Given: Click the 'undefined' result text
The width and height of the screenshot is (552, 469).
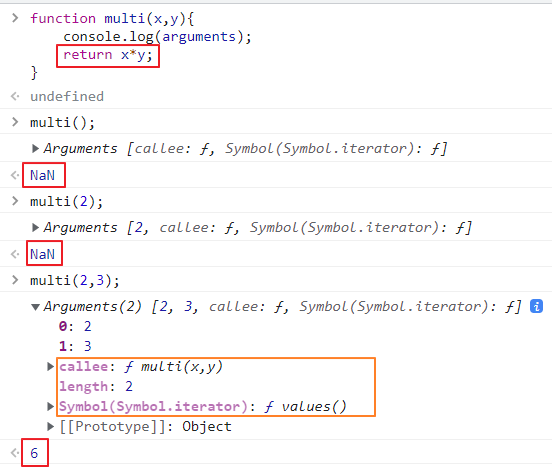Looking at the screenshot, I should (67, 96).
